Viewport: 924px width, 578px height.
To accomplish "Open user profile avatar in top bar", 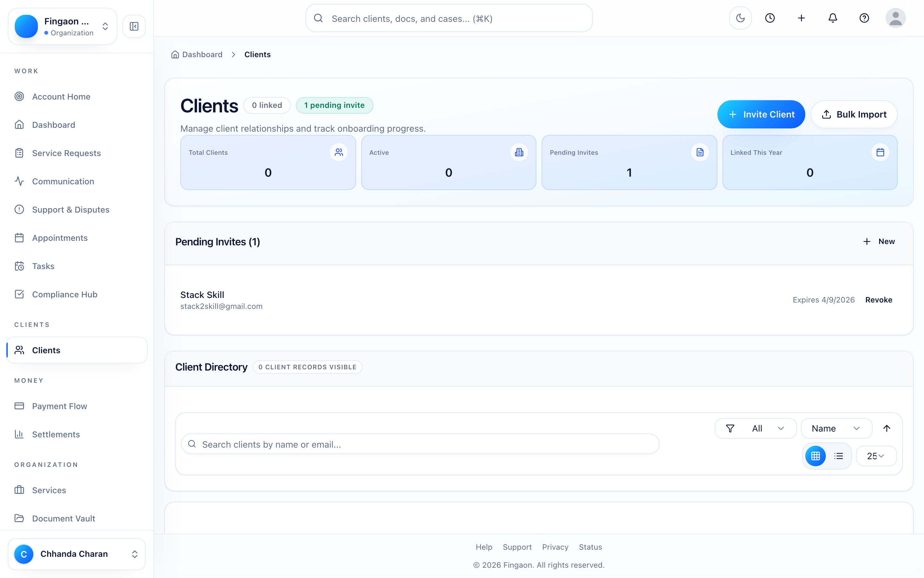I will (x=895, y=18).
